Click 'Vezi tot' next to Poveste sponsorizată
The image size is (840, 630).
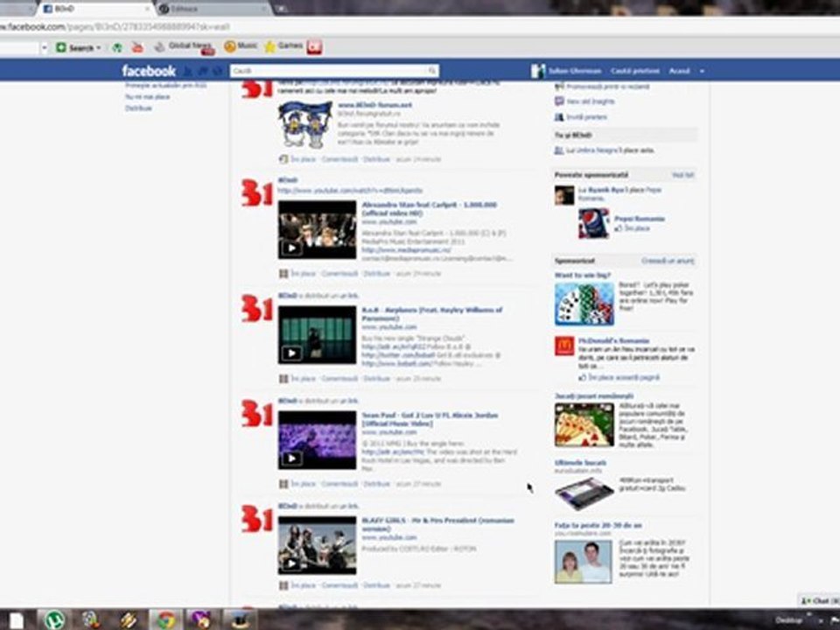click(x=682, y=175)
